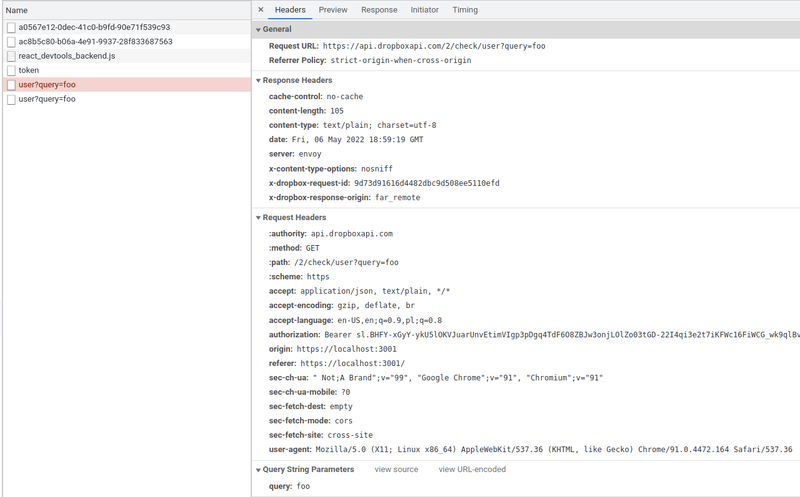This screenshot has height=497, width=800.
Task: Click the view URL-encoded link
Action: tap(472, 470)
